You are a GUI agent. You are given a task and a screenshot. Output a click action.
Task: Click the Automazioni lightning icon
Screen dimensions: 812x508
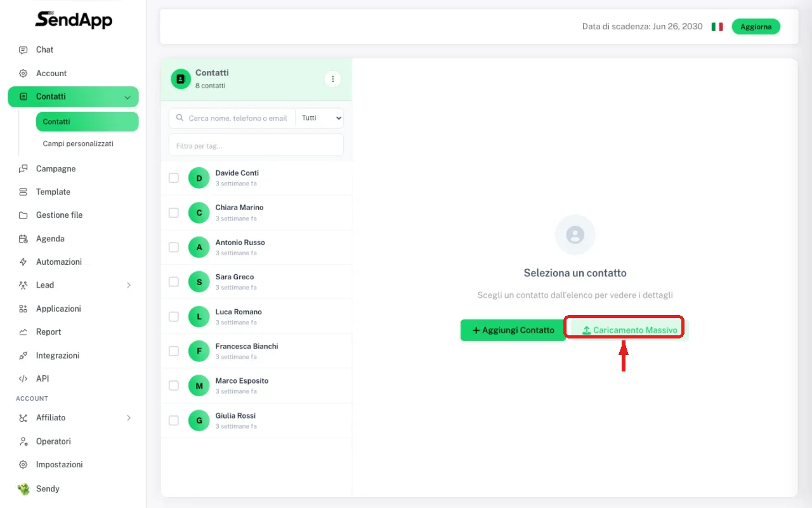[23, 262]
